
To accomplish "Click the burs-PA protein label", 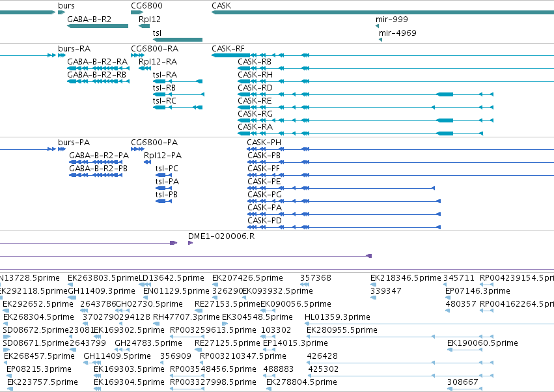I will coord(74,143).
